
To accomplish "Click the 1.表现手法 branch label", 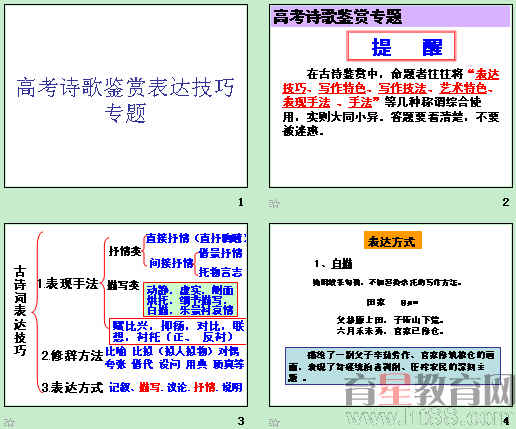I will coord(68,284).
